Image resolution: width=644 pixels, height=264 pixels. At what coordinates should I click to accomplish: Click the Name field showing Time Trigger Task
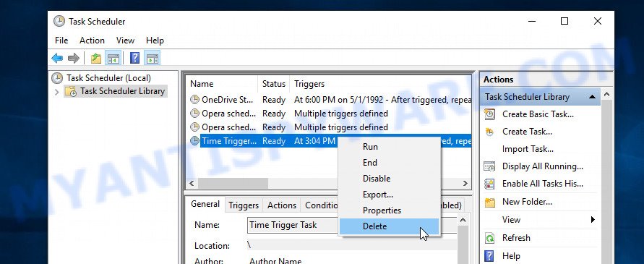point(351,226)
